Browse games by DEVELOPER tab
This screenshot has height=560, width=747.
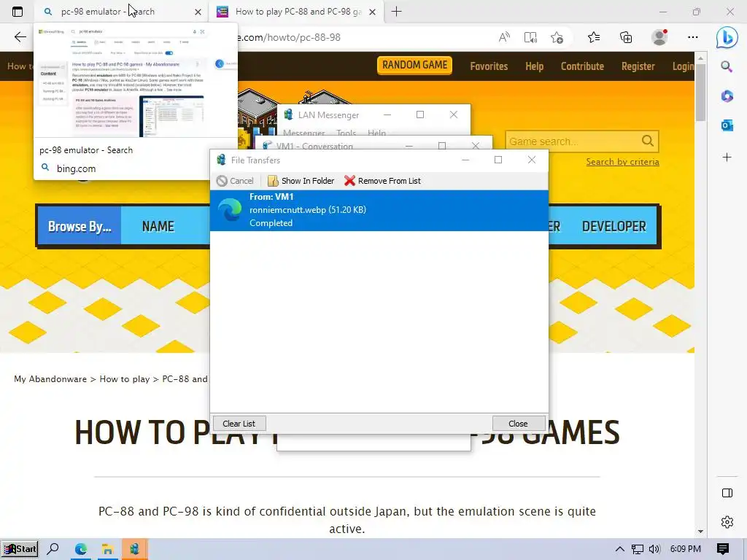tap(614, 226)
